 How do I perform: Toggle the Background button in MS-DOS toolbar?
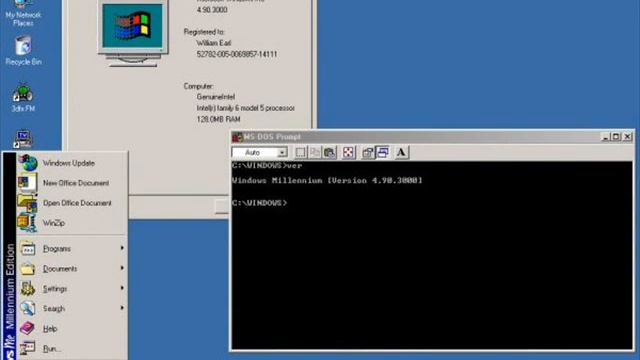pos(382,152)
